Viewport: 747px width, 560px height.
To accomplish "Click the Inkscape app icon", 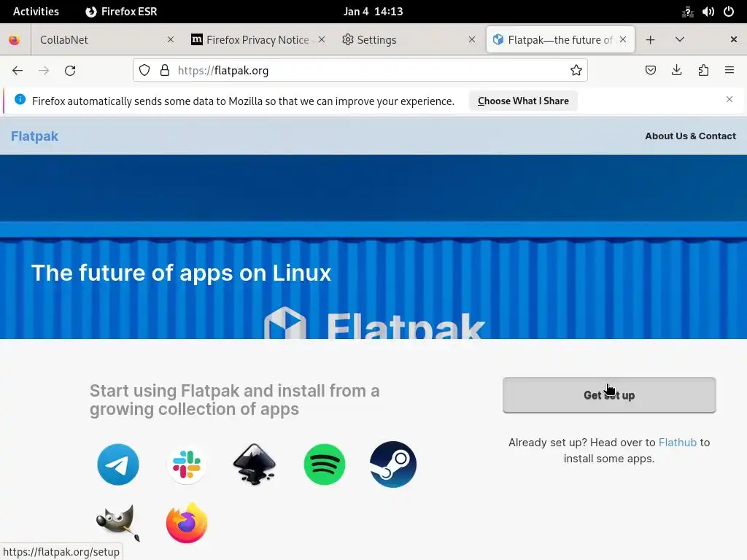I will (255, 464).
